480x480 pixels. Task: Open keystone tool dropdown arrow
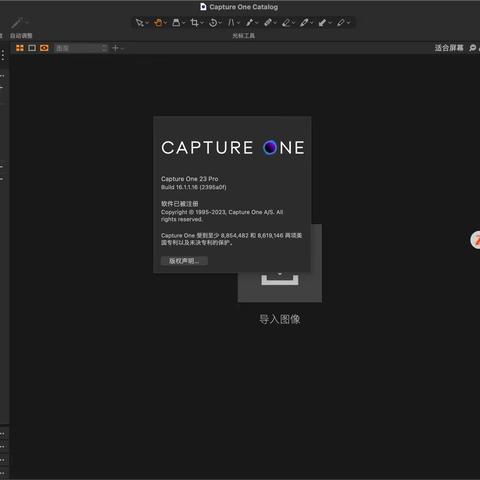click(x=238, y=23)
